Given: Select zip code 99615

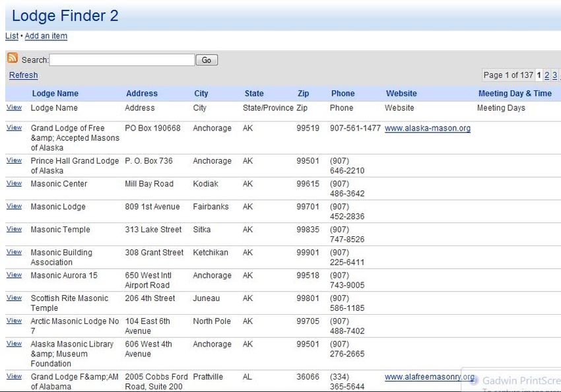Looking at the screenshot, I should click(308, 184).
